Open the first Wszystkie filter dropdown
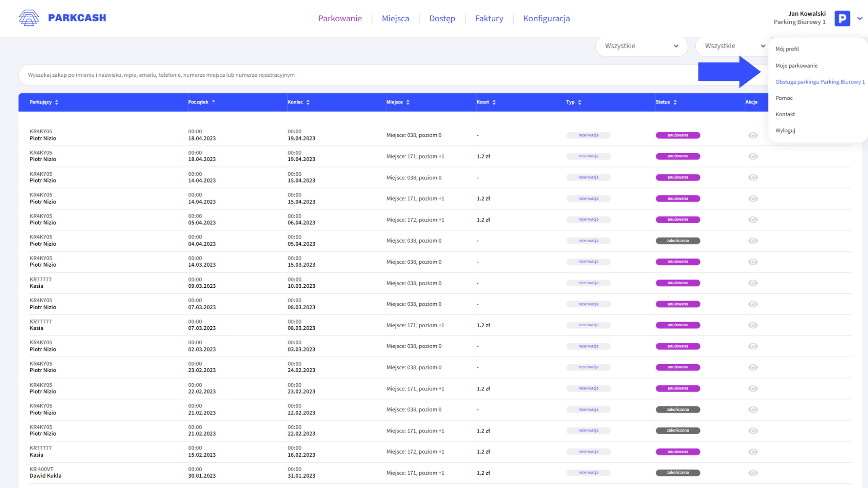868x488 pixels. [x=641, y=46]
